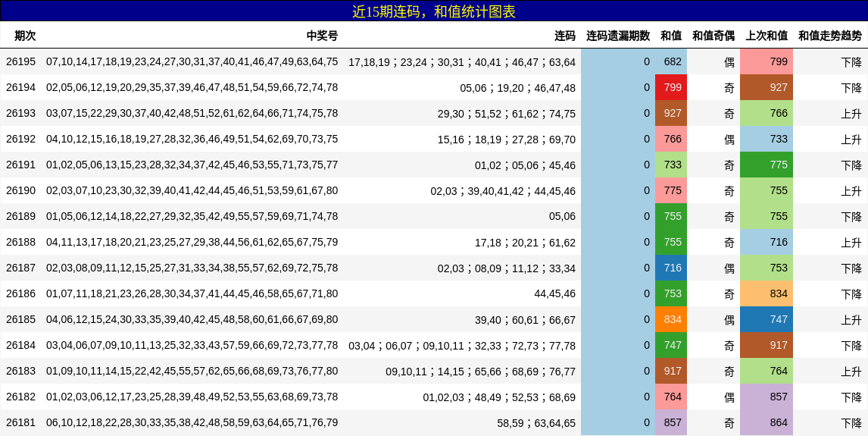Select period number 26185
Screen dimensions: 868x436
(x=20, y=320)
